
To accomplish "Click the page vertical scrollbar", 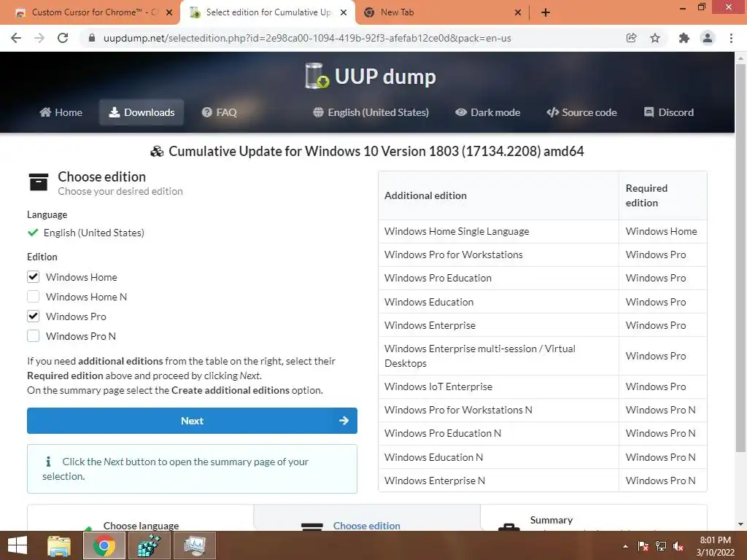I will [740, 257].
